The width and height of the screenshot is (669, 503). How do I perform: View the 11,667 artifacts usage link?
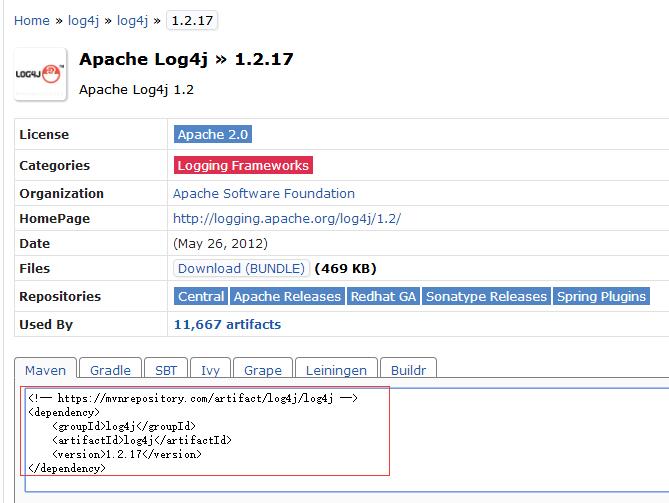(227, 324)
